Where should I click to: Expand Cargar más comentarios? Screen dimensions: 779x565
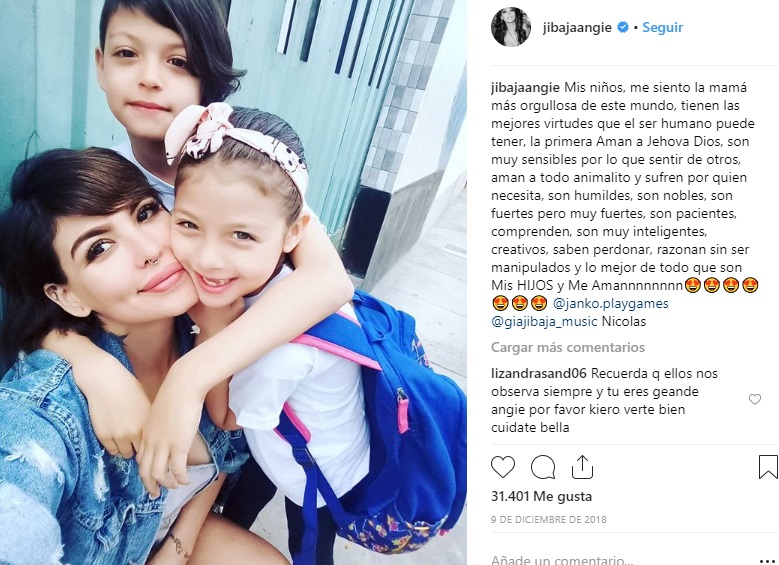coord(568,347)
